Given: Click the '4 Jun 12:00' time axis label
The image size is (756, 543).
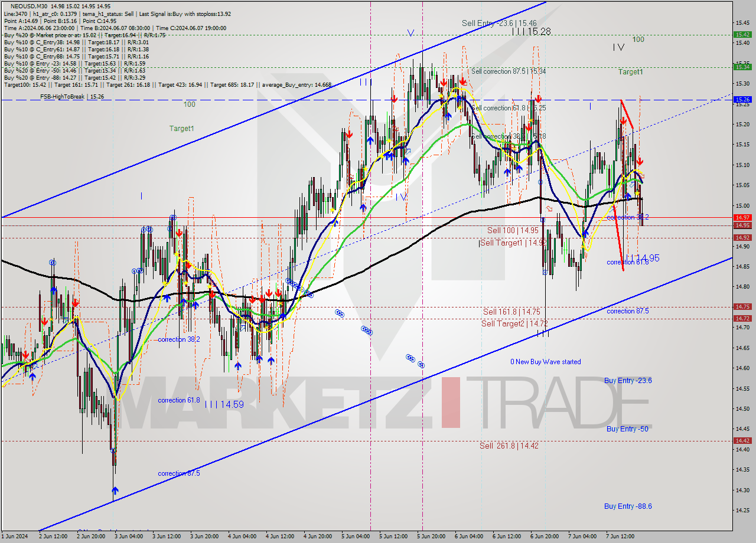Looking at the screenshot, I should coord(280,537).
